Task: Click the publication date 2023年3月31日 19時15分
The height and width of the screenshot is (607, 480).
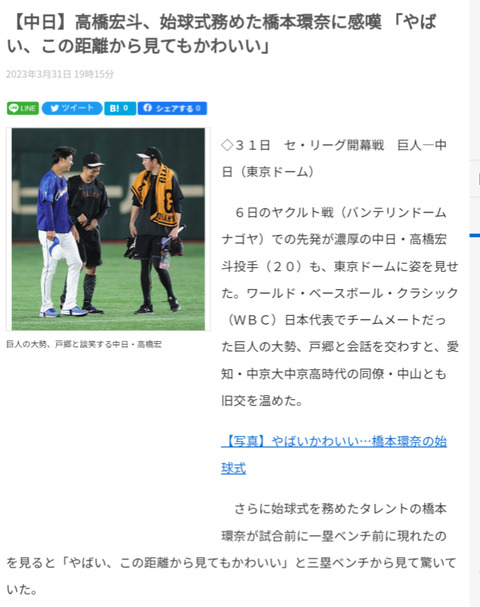Action: [x=60, y=74]
